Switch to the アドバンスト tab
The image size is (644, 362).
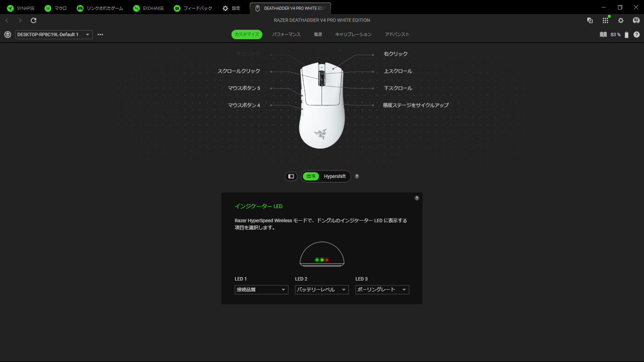click(x=397, y=34)
